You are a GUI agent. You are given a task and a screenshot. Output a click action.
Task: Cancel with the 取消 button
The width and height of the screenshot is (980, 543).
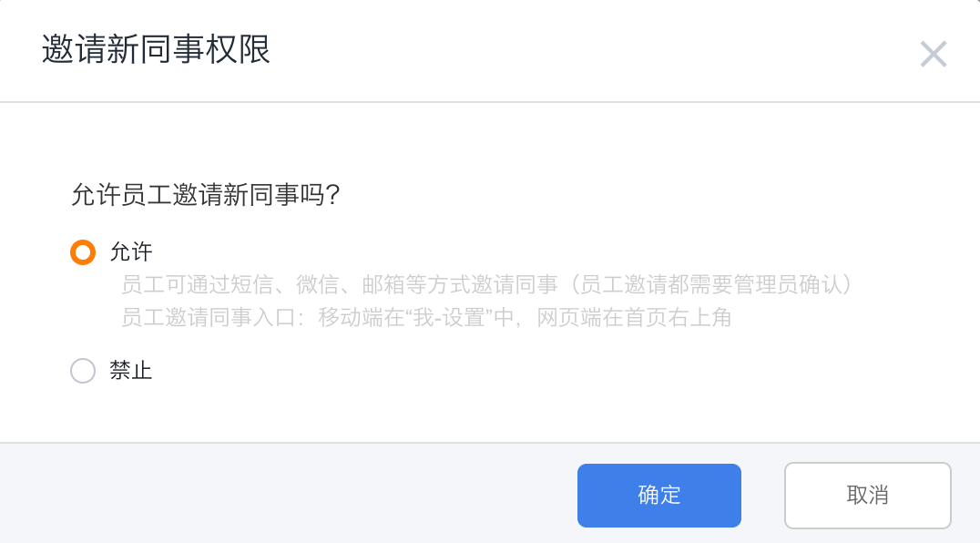(867, 496)
